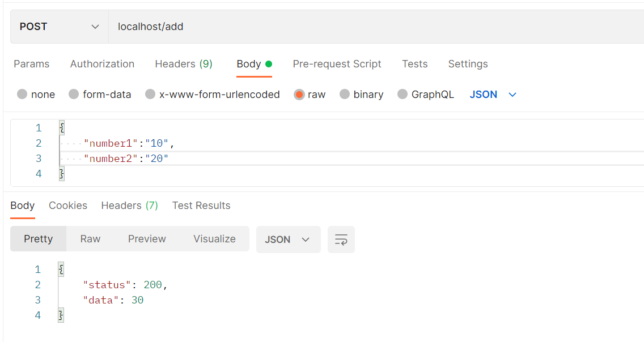Open the request Settings tab
Screen dimensions: 644x342
468,64
